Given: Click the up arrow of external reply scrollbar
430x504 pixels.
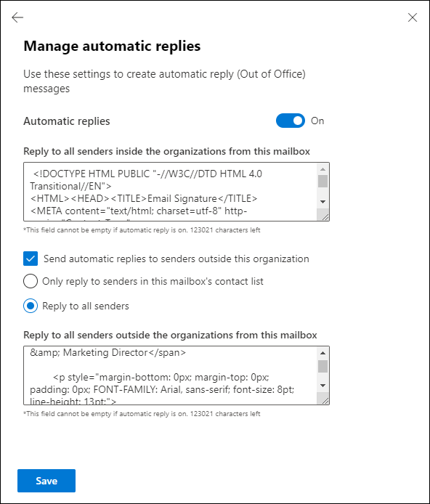Looking at the screenshot, I should pos(323,353).
